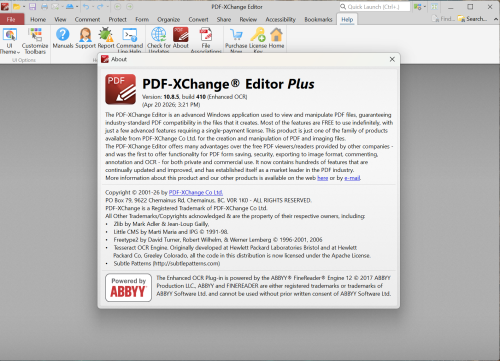Click the e-mail hyperlink in About
Viewport: 500px width, 361px height.
pyautogui.click(x=352, y=178)
